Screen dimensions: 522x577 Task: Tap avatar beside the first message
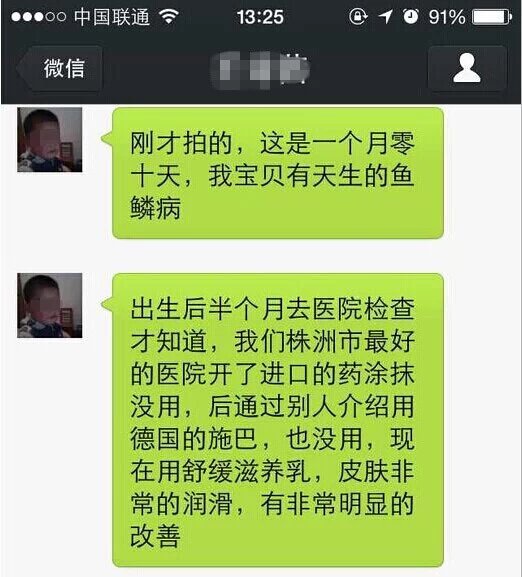[x=50, y=140]
